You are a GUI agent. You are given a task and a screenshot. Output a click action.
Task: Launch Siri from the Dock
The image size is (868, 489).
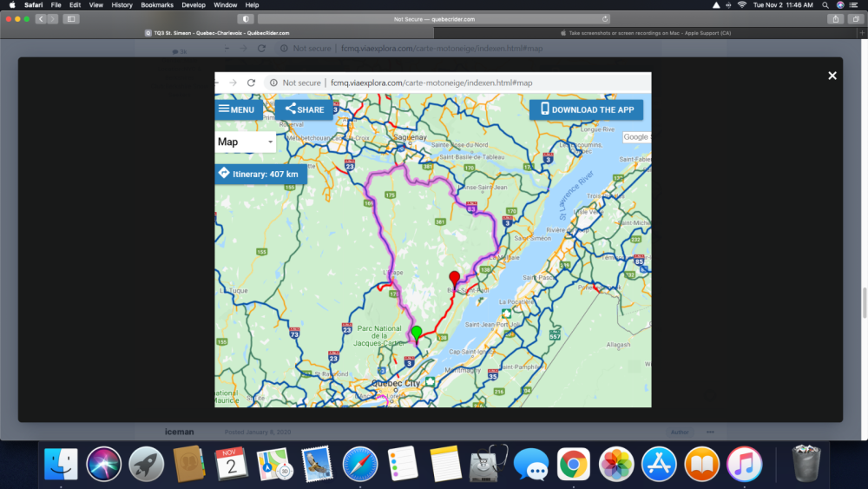click(103, 464)
